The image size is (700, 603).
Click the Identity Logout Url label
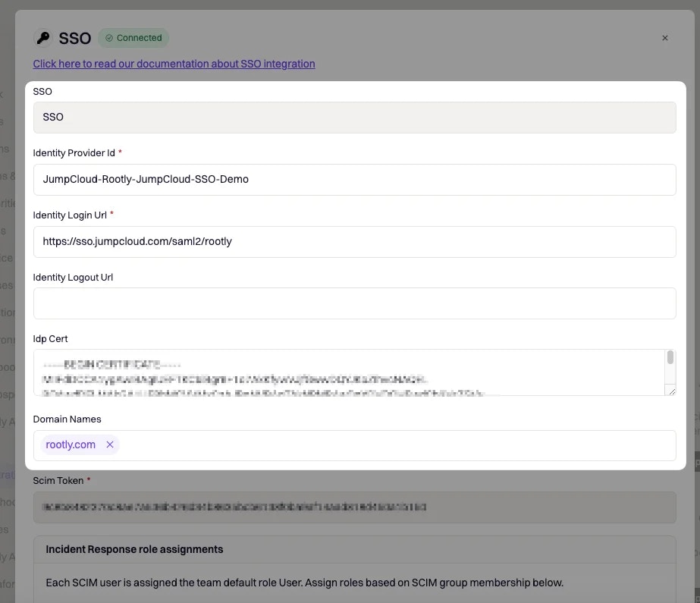(74, 277)
